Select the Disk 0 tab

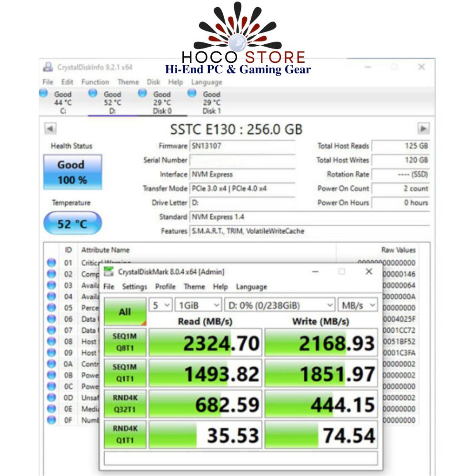click(162, 102)
